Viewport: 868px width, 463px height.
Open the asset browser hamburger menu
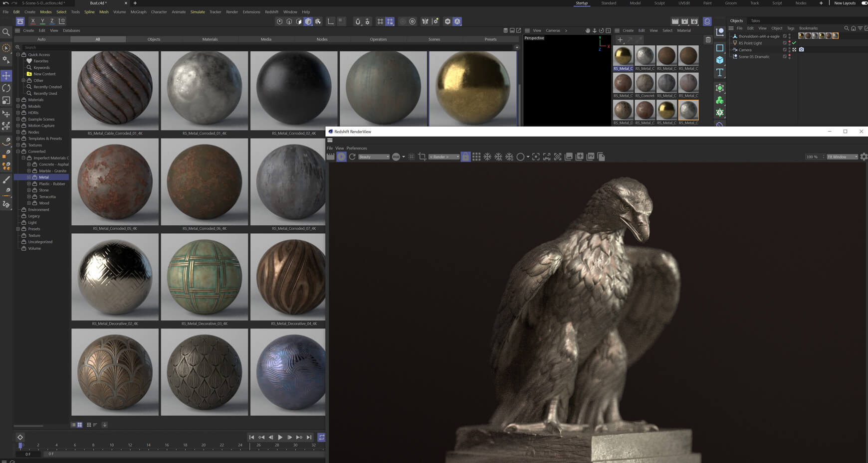[x=17, y=30]
